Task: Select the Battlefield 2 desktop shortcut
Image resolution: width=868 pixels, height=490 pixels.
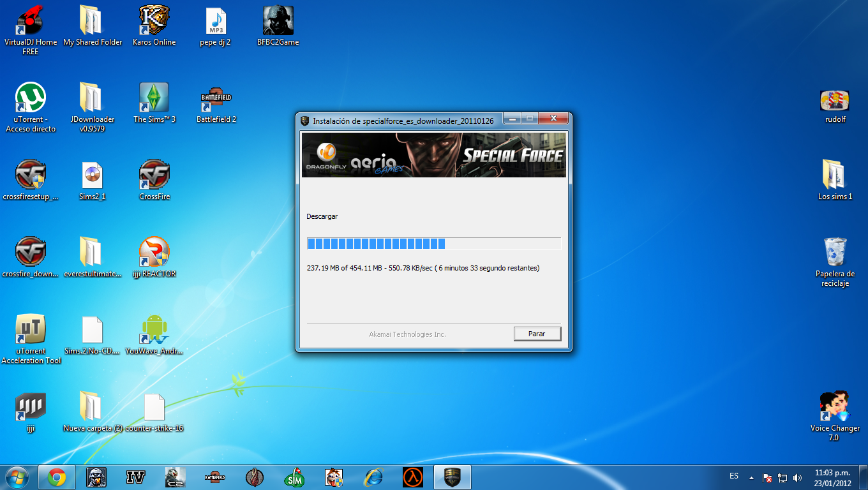Action: (x=216, y=103)
